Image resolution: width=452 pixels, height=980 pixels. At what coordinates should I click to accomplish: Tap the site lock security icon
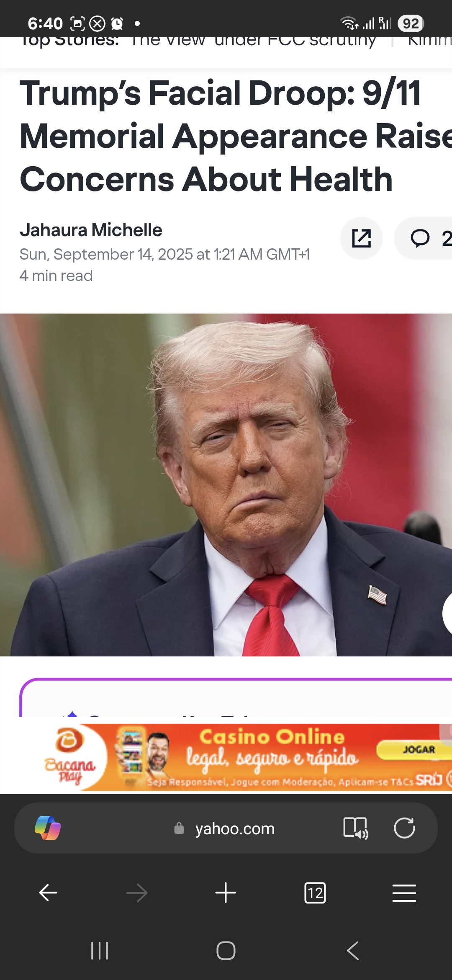179,828
